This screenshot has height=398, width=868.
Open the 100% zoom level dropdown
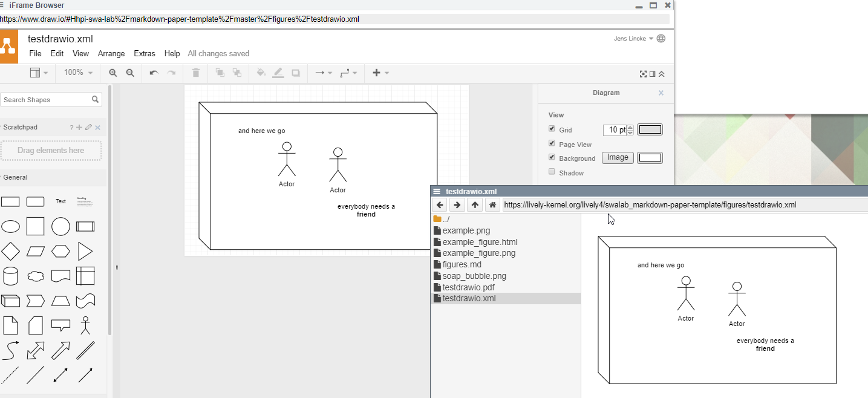tap(79, 73)
